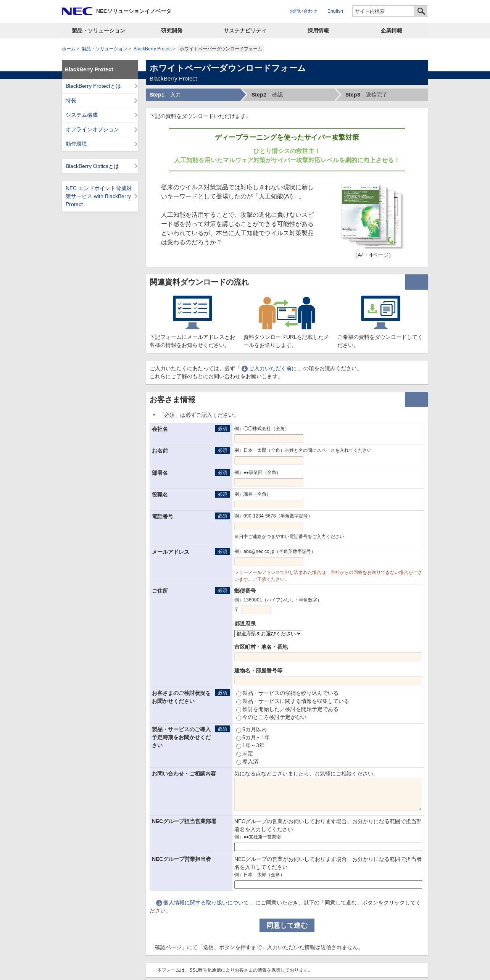Click the NECグループ営業担当者 input field
490x980 pixels.
328,885
